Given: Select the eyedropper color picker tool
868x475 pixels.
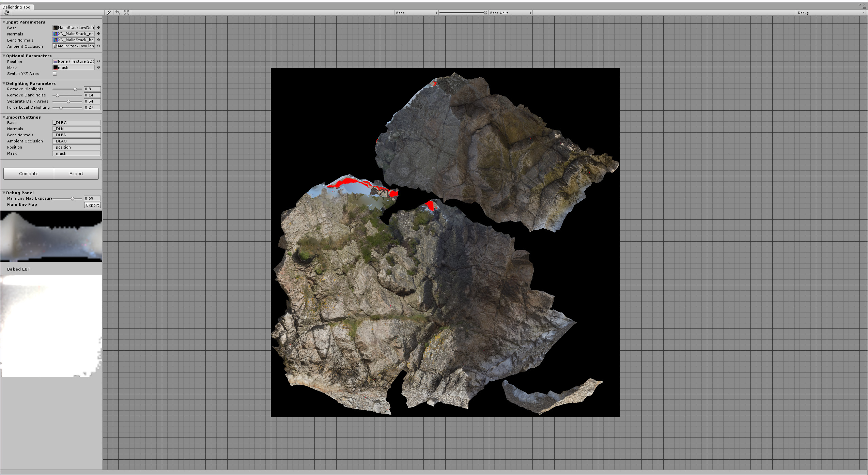Looking at the screenshot, I should pos(109,13).
